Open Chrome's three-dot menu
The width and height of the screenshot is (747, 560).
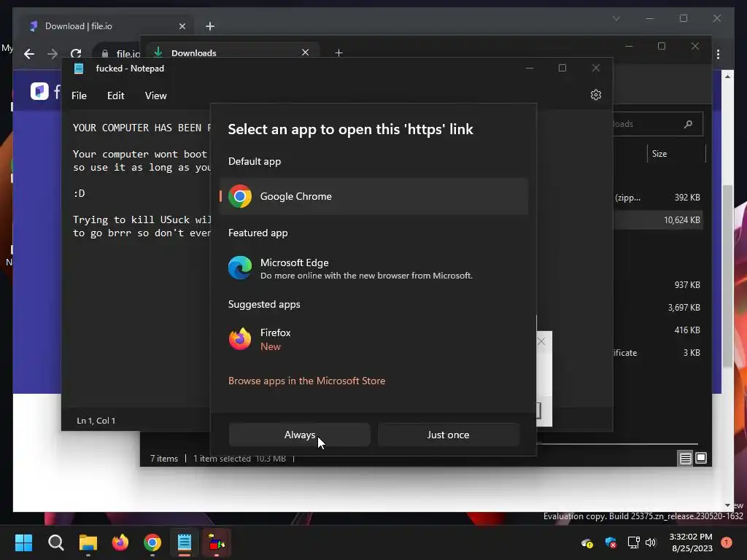[719, 54]
